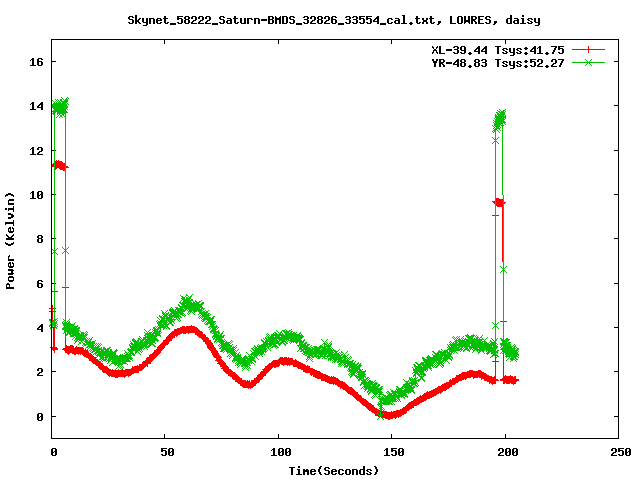Image resolution: width=640 pixels, height=480 pixels.
Task: Click the y-axis tick label 12
Action: pyautogui.click(x=36, y=151)
